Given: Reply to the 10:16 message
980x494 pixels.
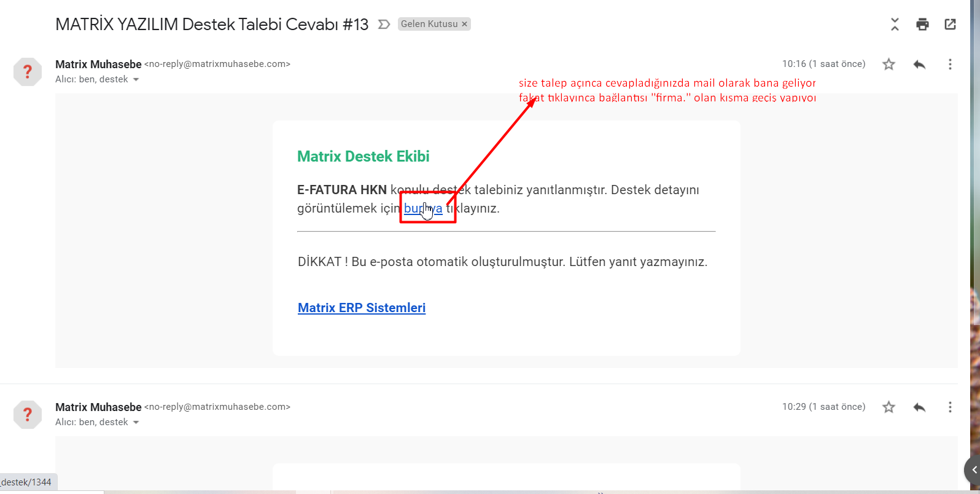Looking at the screenshot, I should [919, 65].
